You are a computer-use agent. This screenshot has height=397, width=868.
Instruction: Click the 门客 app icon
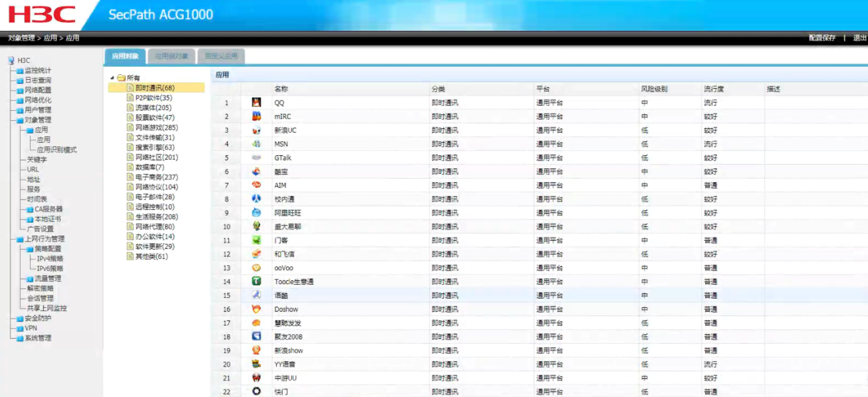256,240
